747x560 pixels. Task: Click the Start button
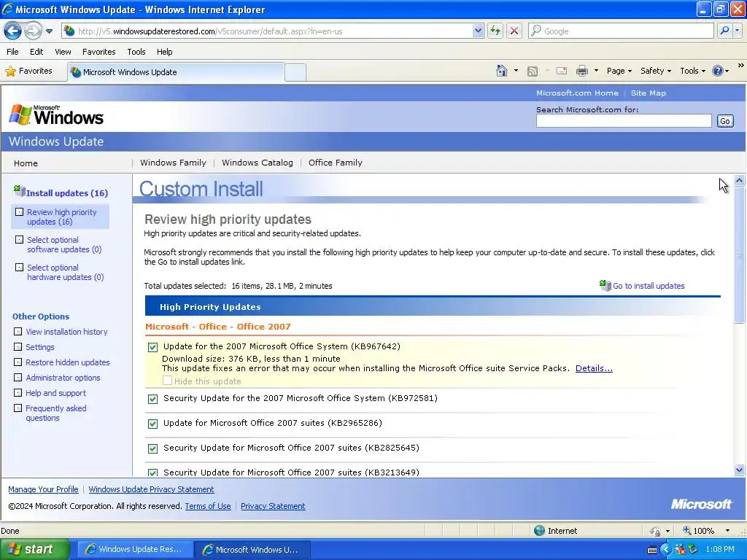pos(35,549)
